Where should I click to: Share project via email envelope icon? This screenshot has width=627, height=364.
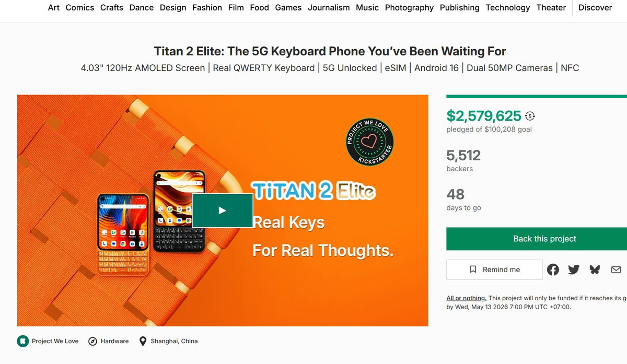tap(616, 269)
